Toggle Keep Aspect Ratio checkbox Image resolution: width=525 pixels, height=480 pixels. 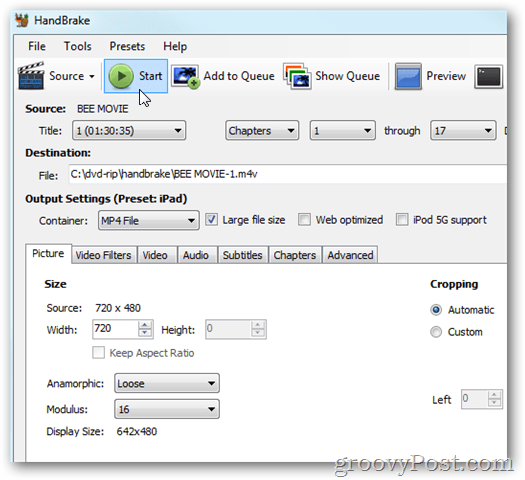pos(98,352)
